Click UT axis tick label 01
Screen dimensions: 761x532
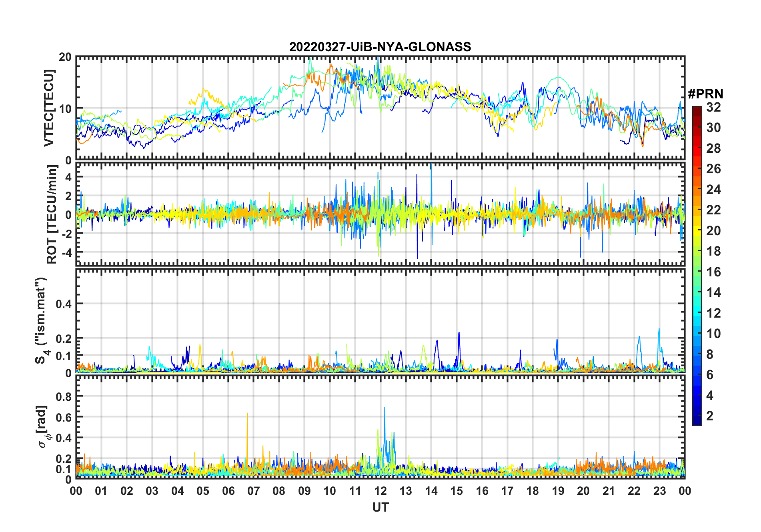point(101,491)
